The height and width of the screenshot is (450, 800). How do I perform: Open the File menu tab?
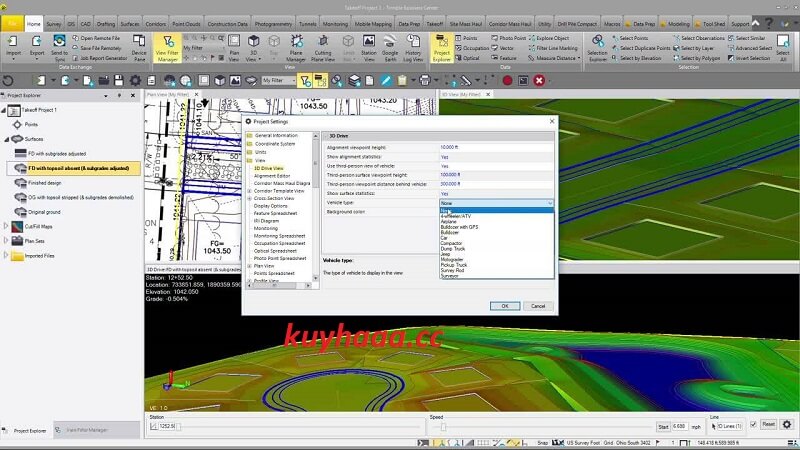tap(12, 23)
